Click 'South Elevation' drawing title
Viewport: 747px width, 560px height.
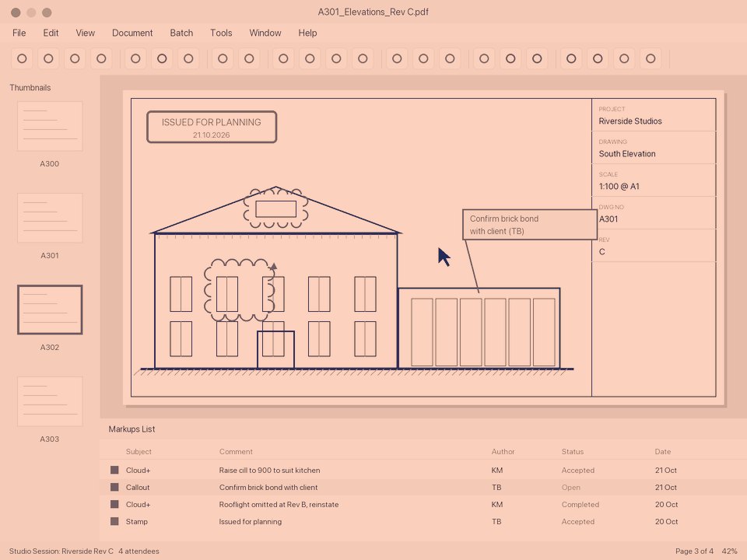tap(627, 154)
